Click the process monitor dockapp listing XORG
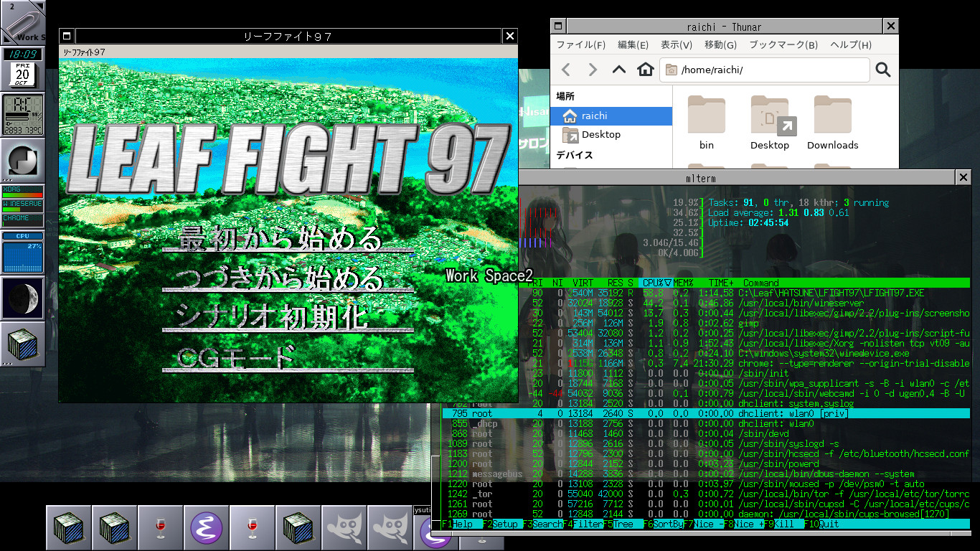 [23, 206]
